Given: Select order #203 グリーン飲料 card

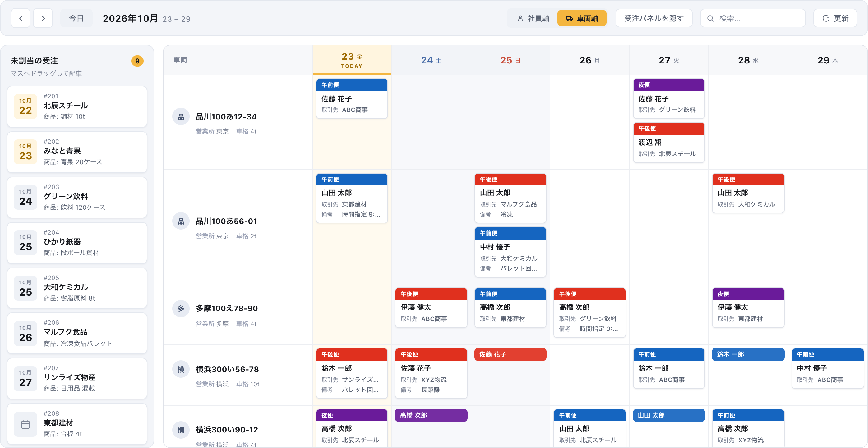Looking at the screenshot, I should (x=77, y=198).
